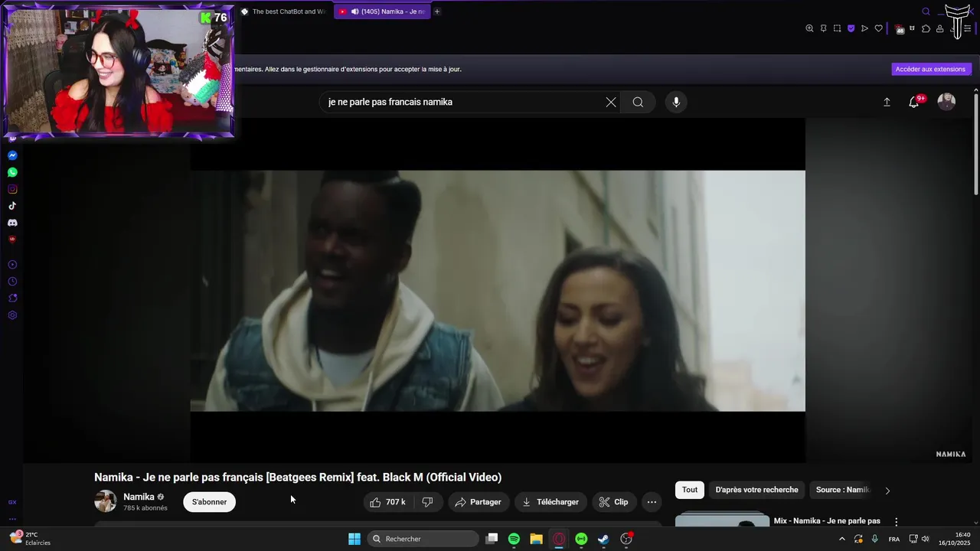Screen dimensions: 980x551
Task: Open the profile icon in the browser toolbar
Action: pos(939,29)
